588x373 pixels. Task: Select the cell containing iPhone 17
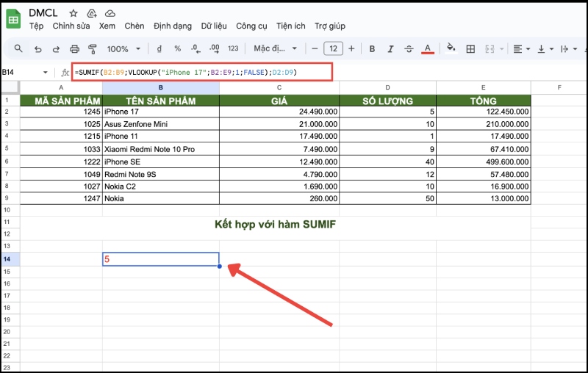pyautogui.click(x=161, y=112)
